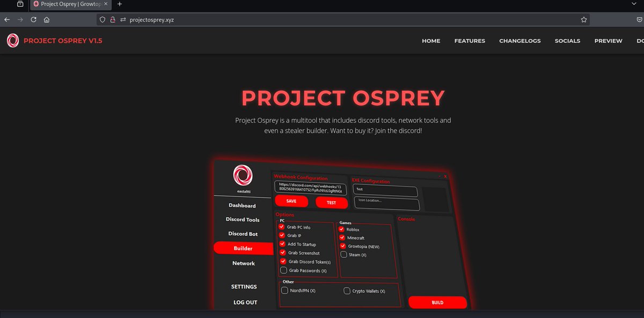Click the Icon Location input field
The image size is (644, 318).
(x=386, y=204)
